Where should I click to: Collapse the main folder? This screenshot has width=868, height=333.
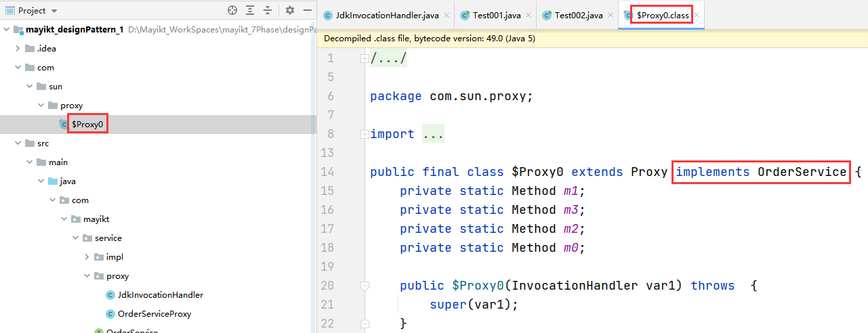29,162
